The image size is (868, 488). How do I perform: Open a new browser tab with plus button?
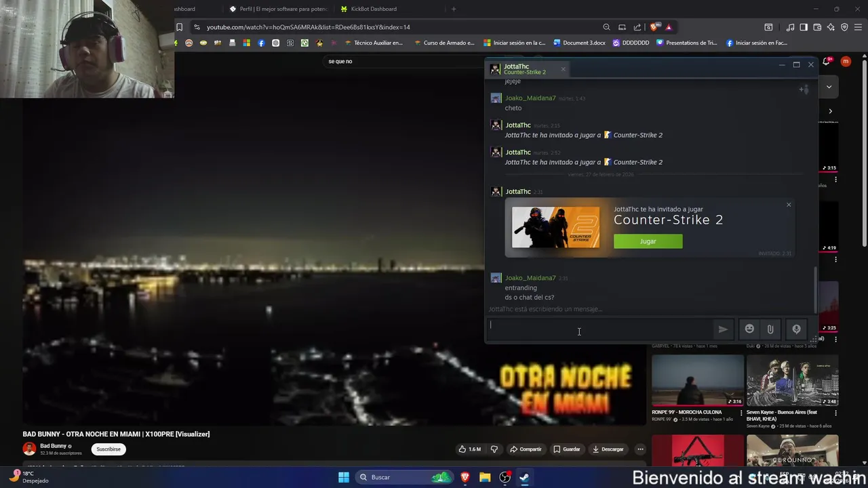coord(454,9)
